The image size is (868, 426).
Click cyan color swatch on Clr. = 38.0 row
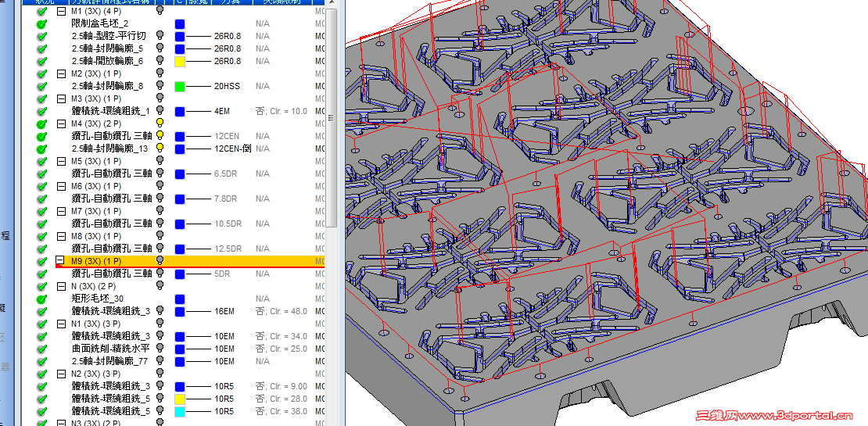click(179, 412)
